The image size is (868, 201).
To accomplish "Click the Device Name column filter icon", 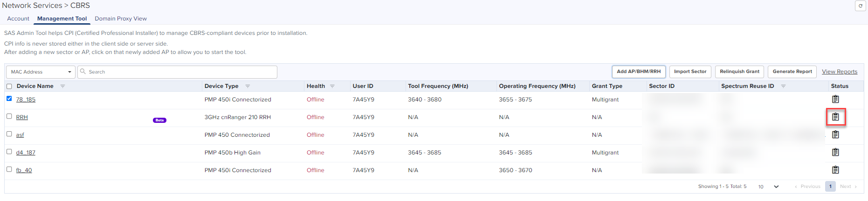I will tap(62, 86).
